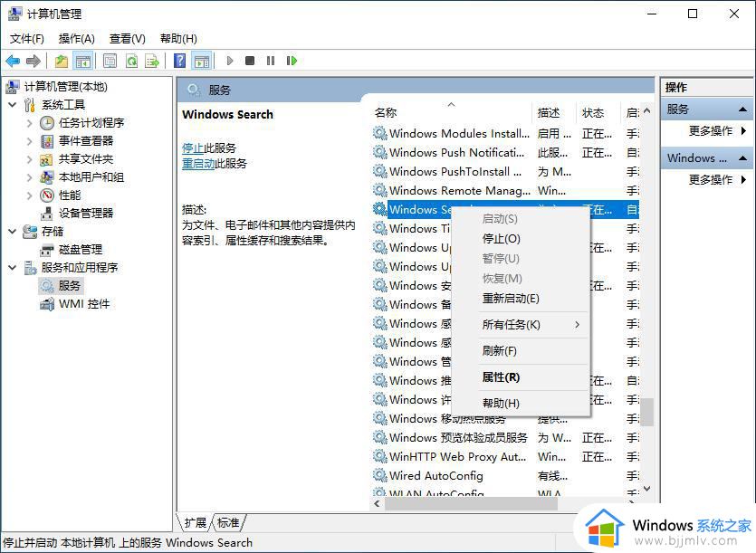Select 本地用户和组 in the tree
The height and width of the screenshot is (553, 756).
(91, 176)
